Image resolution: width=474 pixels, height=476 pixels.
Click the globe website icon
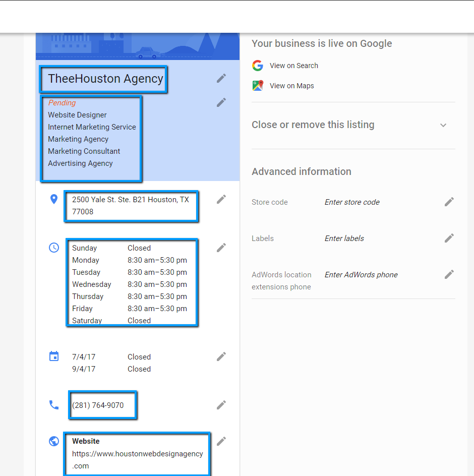coord(54,441)
